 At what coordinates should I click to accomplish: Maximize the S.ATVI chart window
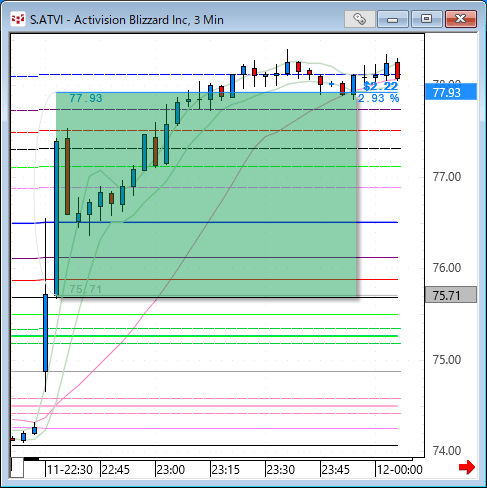tap(426, 19)
